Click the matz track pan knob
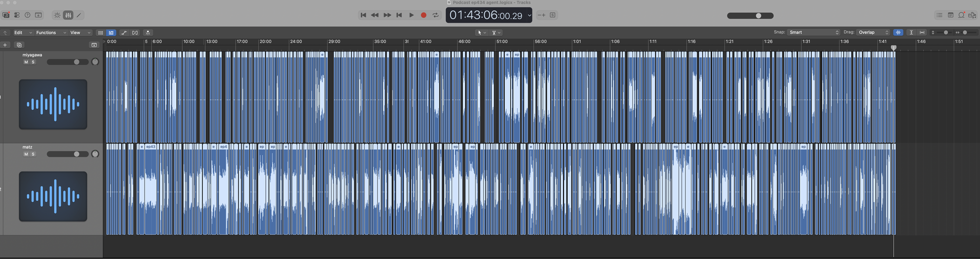This screenshot has width=980, height=259. click(95, 154)
